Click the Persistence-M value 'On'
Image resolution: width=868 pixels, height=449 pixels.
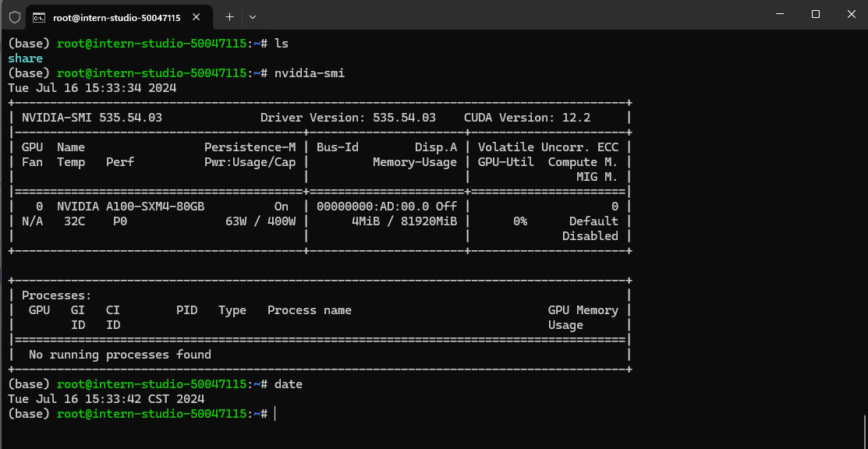[x=282, y=207]
